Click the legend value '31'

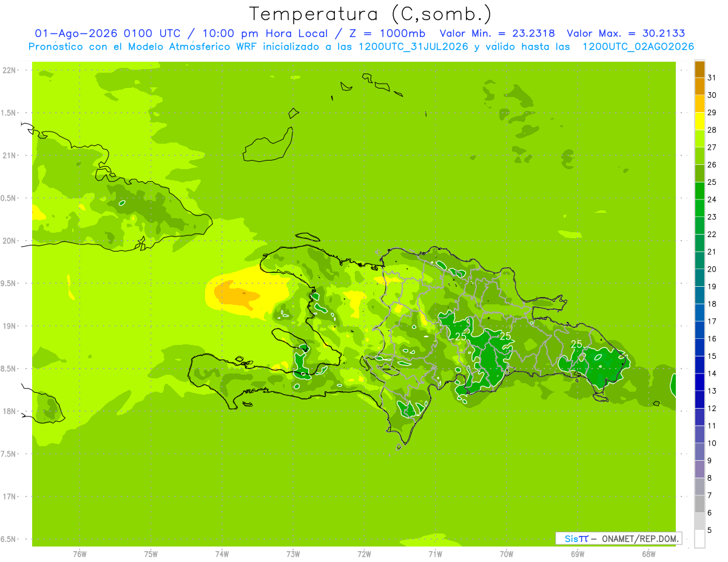pos(712,78)
